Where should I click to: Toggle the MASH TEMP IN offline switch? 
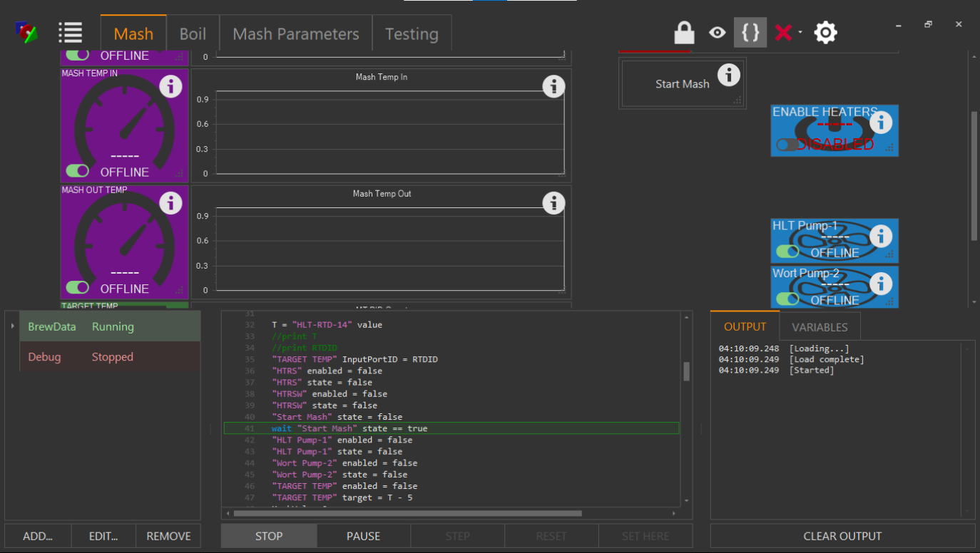[x=77, y=171]
